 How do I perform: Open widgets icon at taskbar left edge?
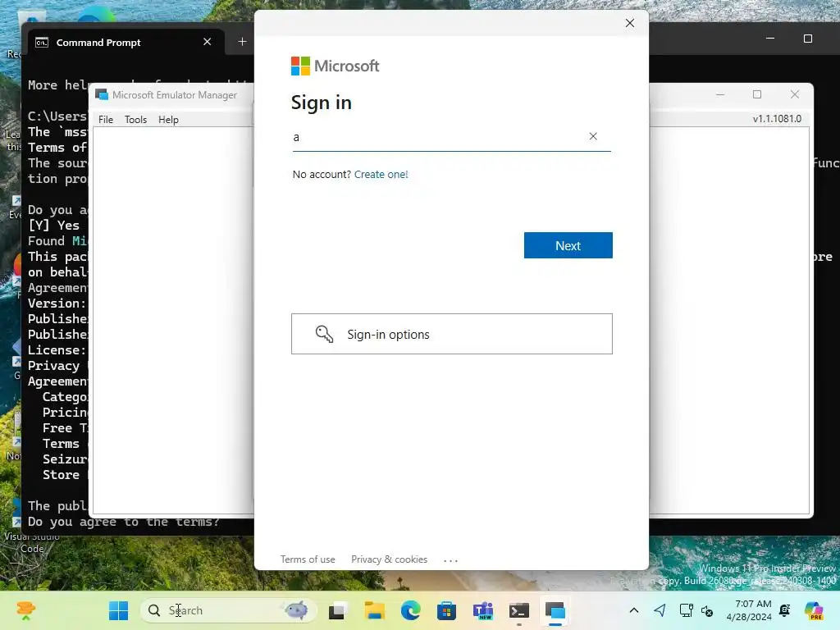(x=25, y=610)
